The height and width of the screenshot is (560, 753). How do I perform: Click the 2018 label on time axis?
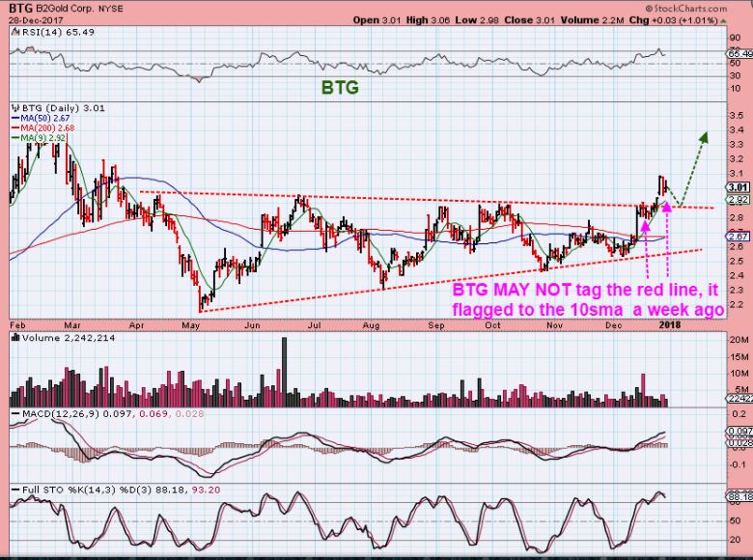pos(670,325)
